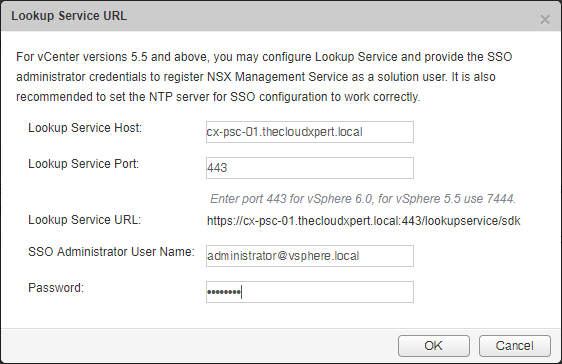Click the generated lookupservice/sdk URL text

pos(363,221)
